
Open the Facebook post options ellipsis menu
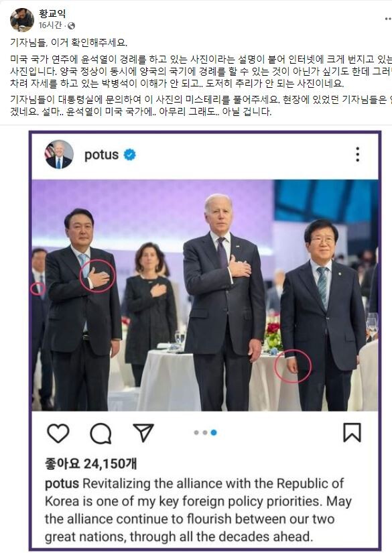click(x=388, y=19)
